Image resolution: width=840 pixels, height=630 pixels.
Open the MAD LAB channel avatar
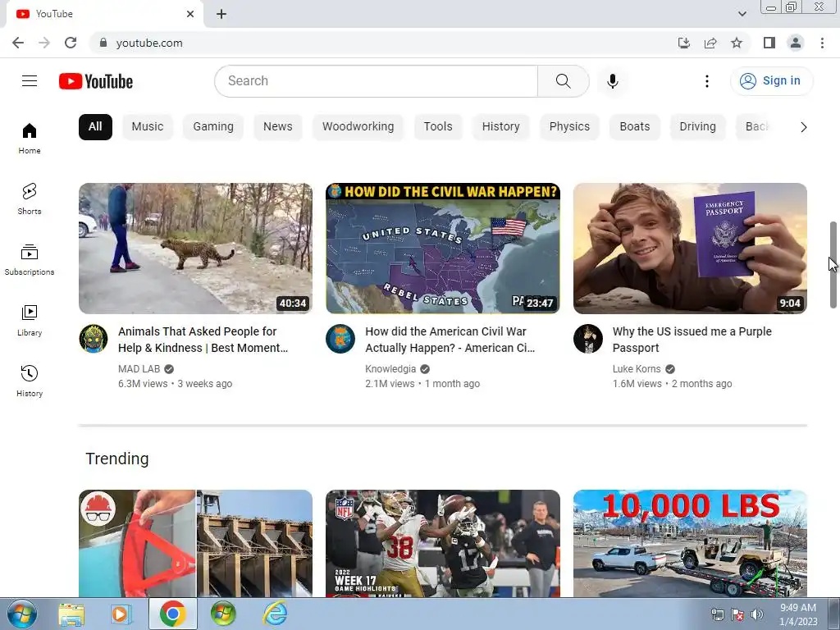[x=94, y=339]
